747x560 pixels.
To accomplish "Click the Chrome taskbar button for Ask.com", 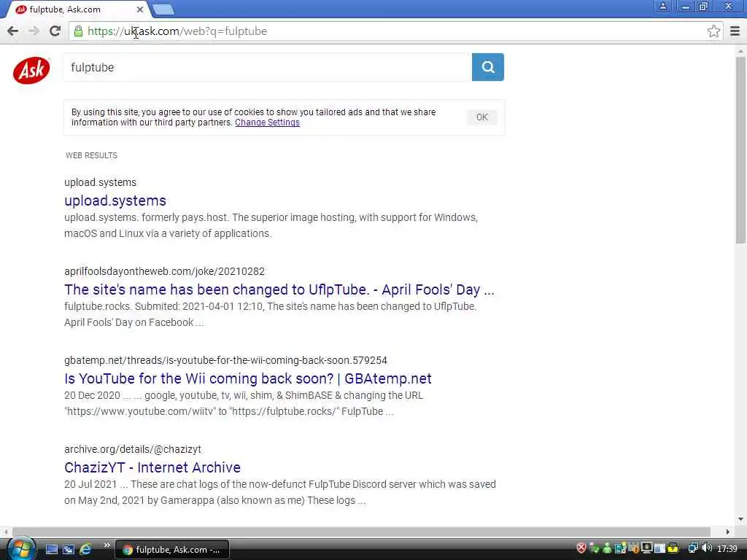I will point(172,550).
